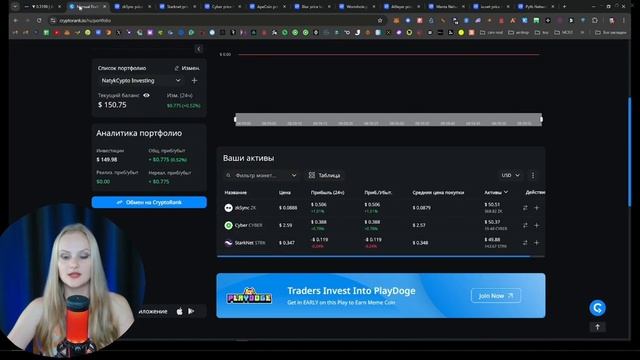This screenshot has width=640, height=360.
Task: Toggle balance visibility with the eye icon
Action: (x=146, y=95)
